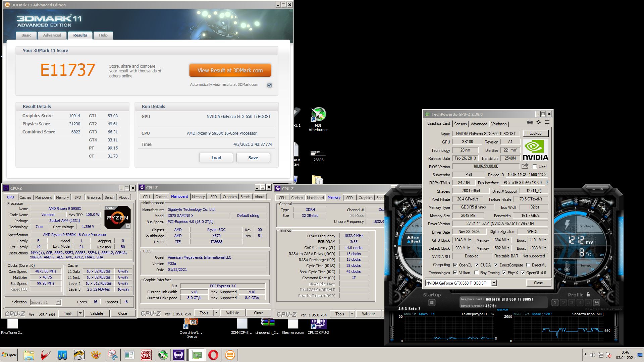
Task: Click the Graphics Score value 10914
Action: 74,116
